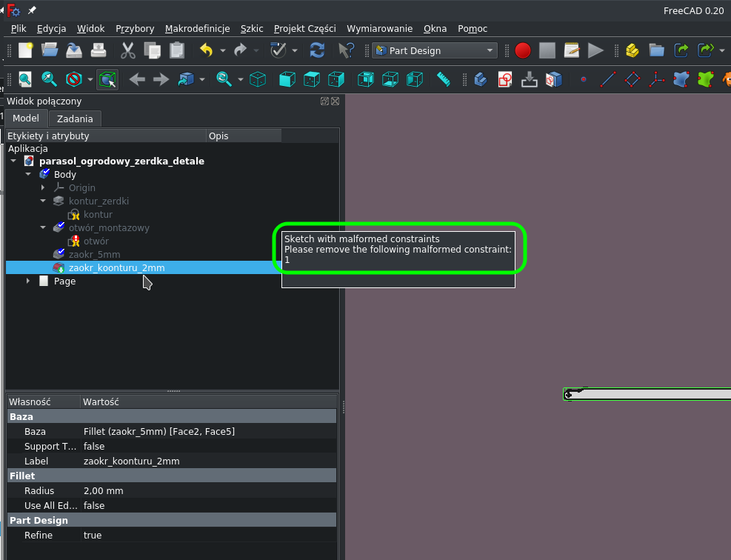Screen dimensions: 731x560
Task: Expand the Origin node
Action: [42, 187]
